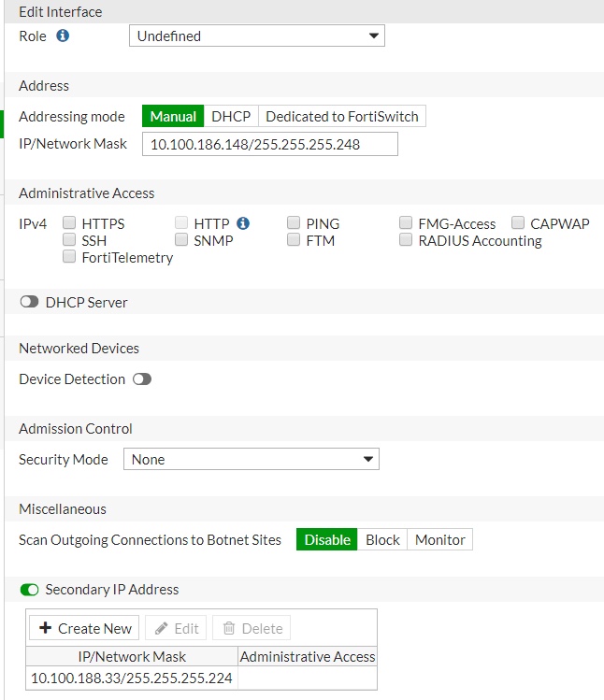Tick the FMG-Access checkbox
The width and height of the screenshot is (604, 700).
406,223
